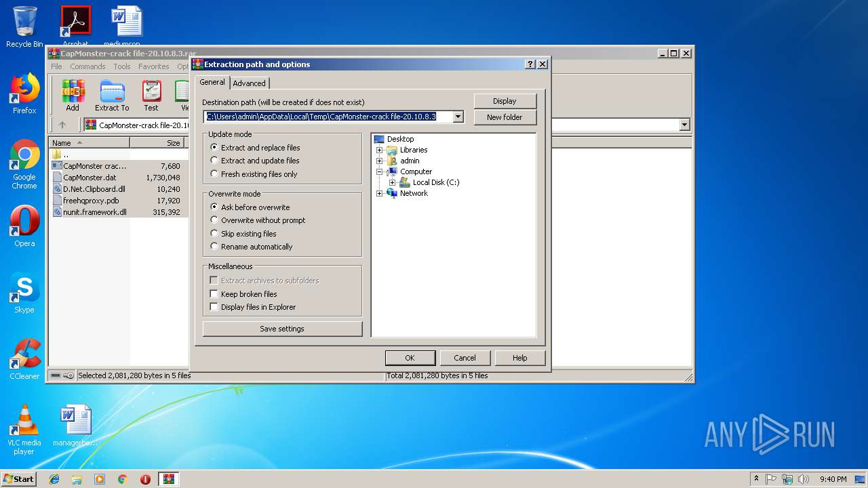
Task: Select the Skype desktop shortcut
Action: pos(24,293)
